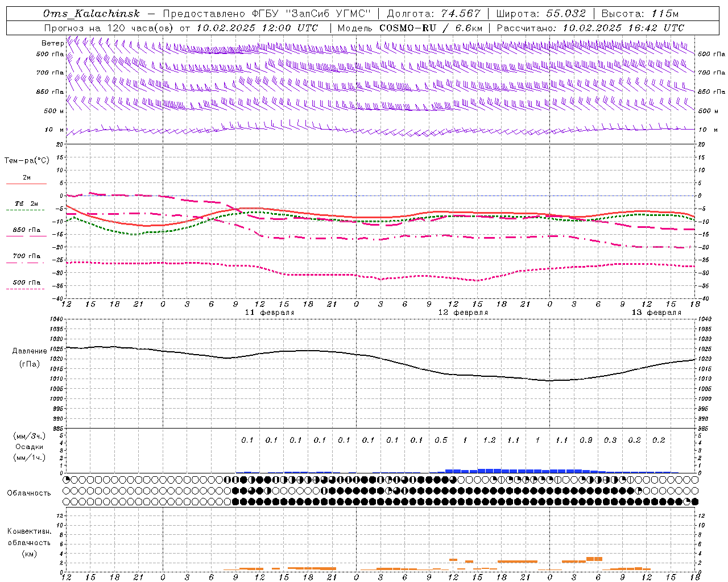Screen dimensions: 728x582
Task: Click the Ветер wind section label
Action: coord(53,43)
